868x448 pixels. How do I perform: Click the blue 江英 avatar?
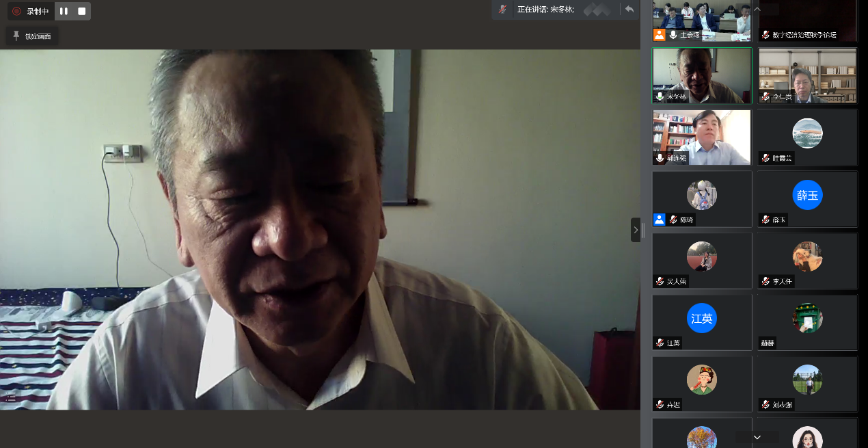point(702,319)
